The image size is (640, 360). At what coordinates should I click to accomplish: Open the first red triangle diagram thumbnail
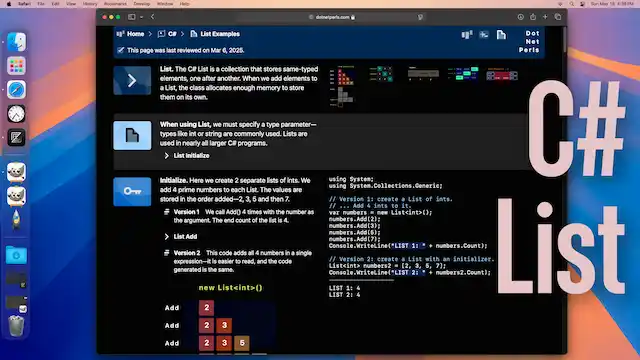click(342, 86)
